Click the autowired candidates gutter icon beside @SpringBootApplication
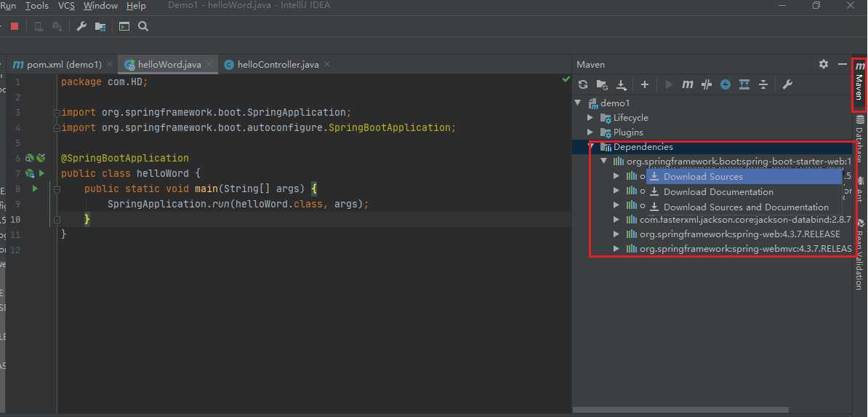Viewport: 868px width, 417px height. tap(41, 158)
